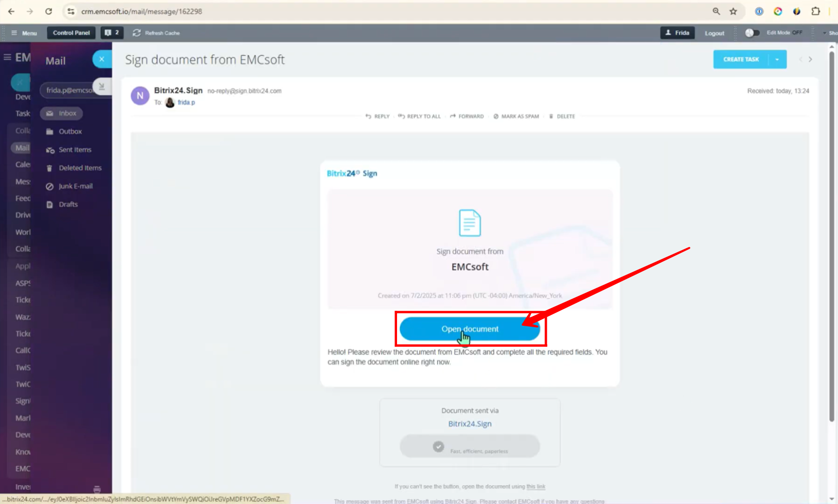This screenshot has height=504, width=838.
Task: Close the Mail panel with X button
Action: (102, 59)
